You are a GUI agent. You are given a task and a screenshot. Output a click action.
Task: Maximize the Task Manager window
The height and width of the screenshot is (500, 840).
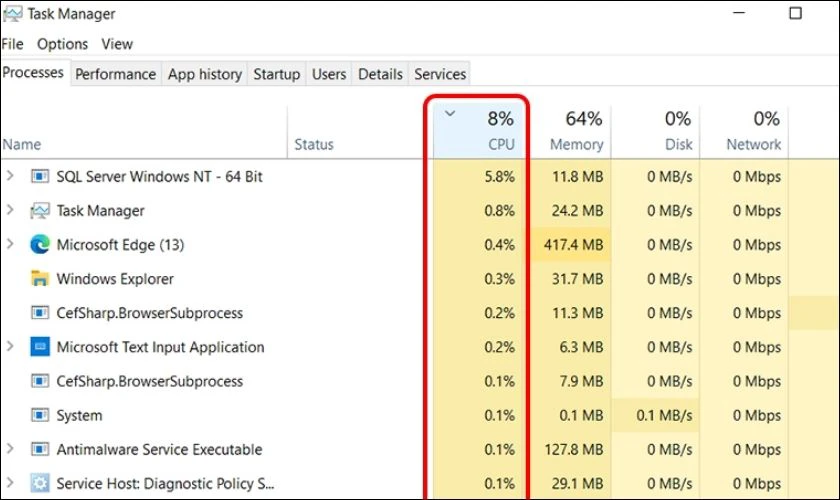(x=796, y=13)
